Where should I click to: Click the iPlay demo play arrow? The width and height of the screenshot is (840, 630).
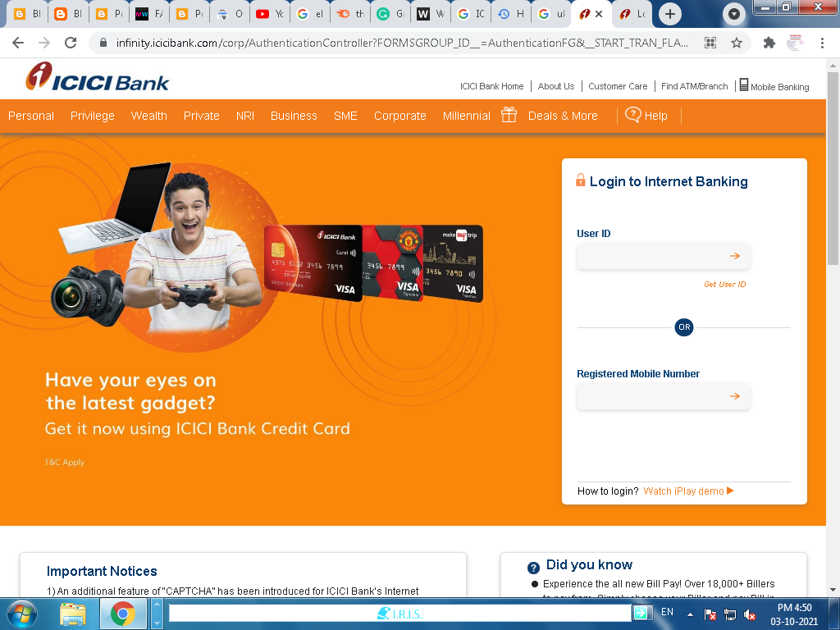(730, 491)
